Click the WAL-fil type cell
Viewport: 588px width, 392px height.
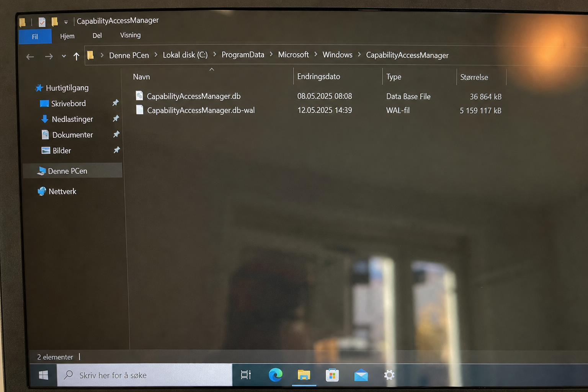tap(398, 111)
